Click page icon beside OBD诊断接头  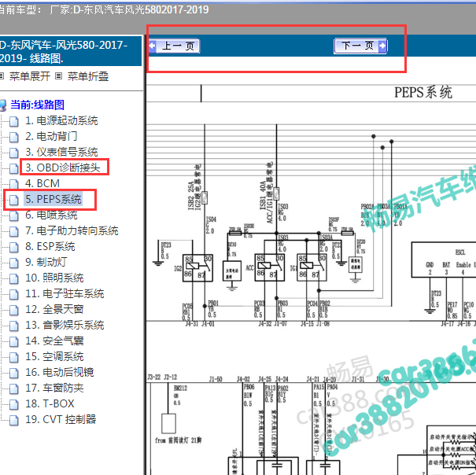[13, 169]
